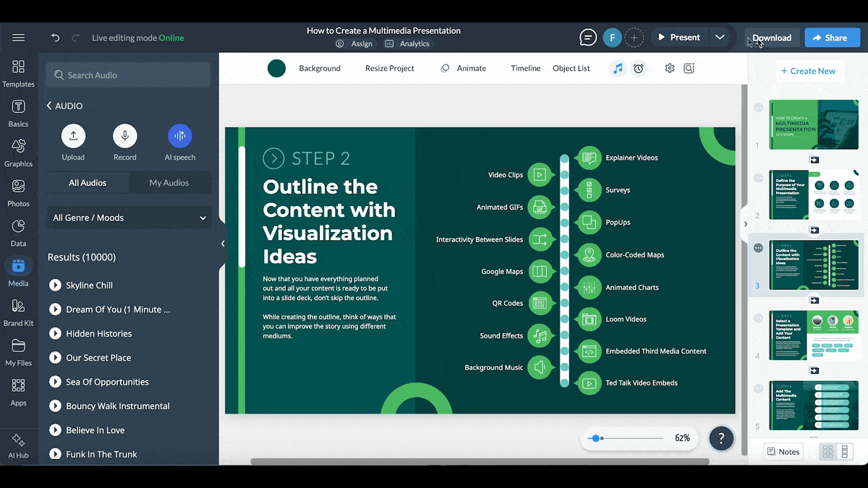Open Resize Project option
Image resolution: width=868 pixels, height=488 pixels.
390,68
